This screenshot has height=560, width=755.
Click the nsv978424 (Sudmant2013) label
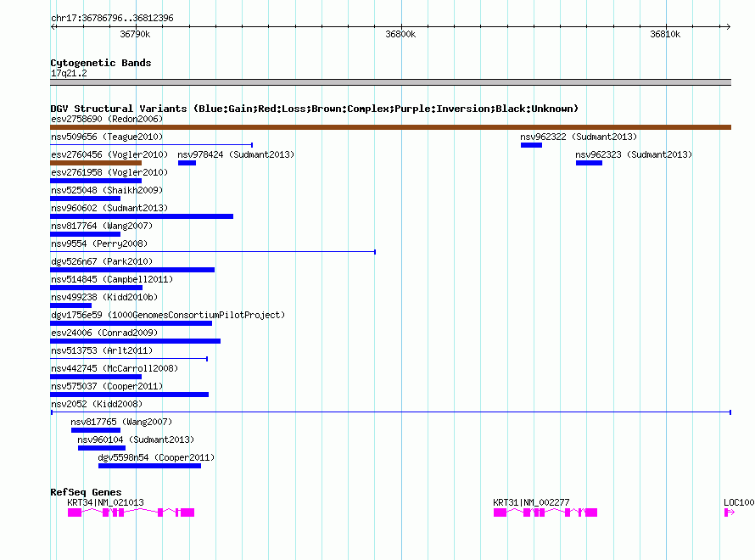236,154
